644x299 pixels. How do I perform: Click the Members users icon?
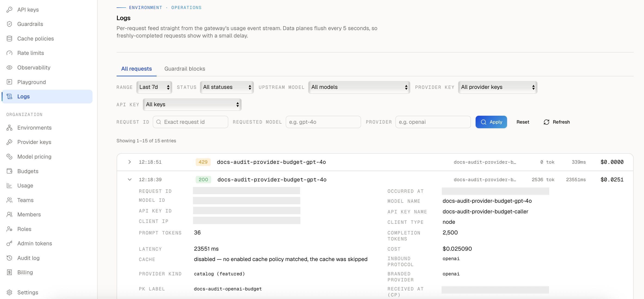[x=9, y=215]
